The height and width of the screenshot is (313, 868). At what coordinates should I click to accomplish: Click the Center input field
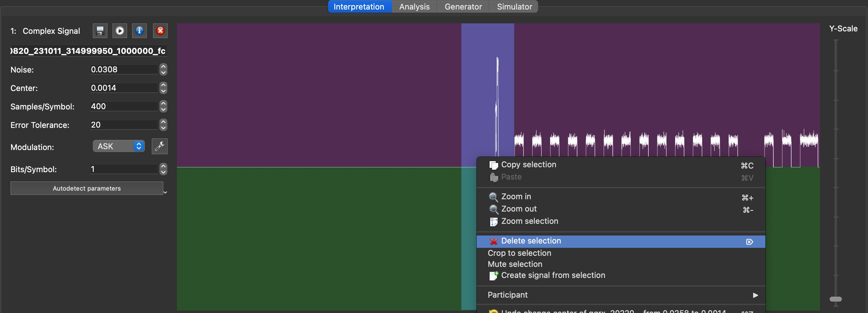[124, 88]
